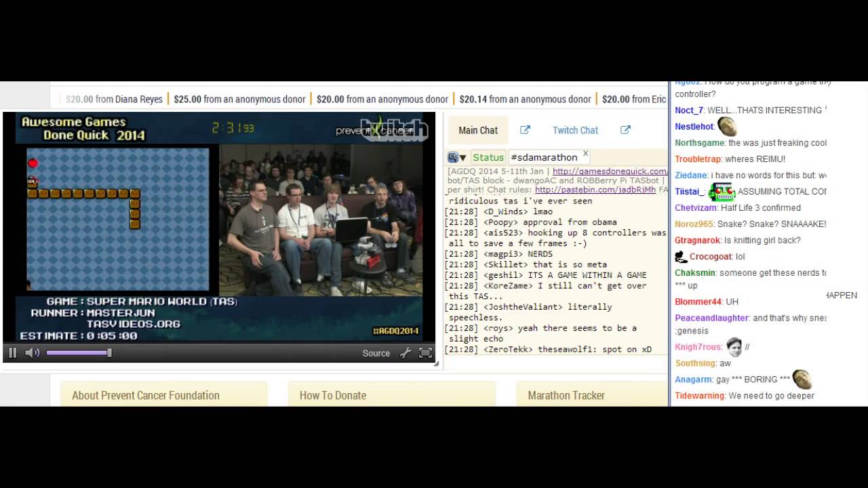Click Tiistai_'s green emote

point(722,192)
